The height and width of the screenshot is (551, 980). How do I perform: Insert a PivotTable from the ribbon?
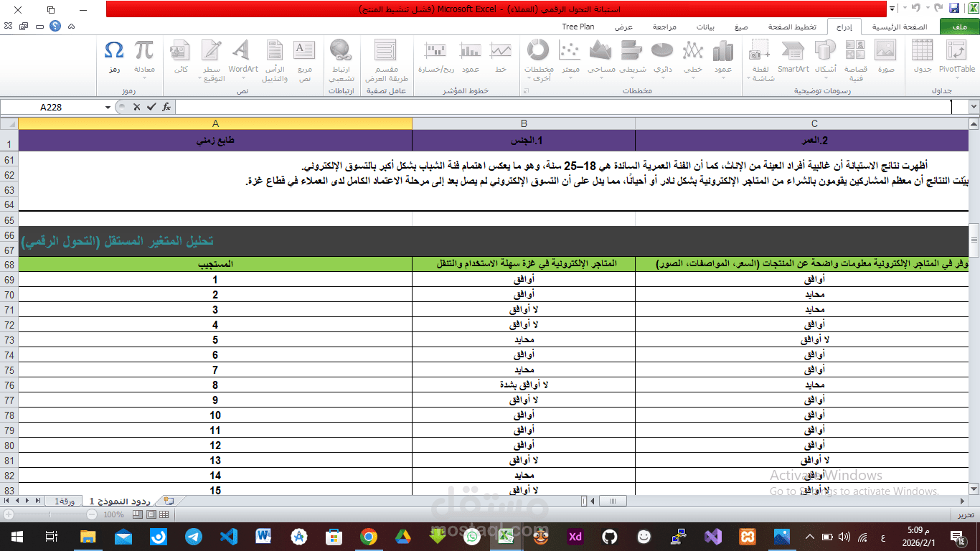[x=956, y=60]
